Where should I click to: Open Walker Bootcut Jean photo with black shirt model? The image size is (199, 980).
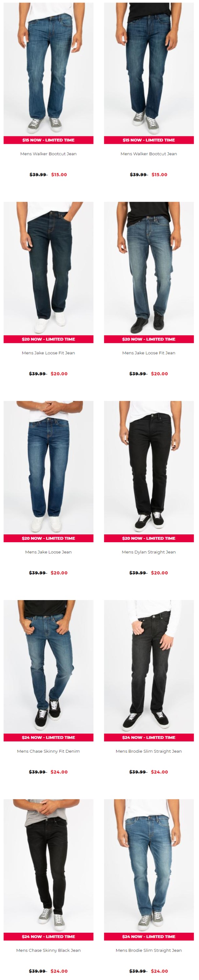click(149, 69)
